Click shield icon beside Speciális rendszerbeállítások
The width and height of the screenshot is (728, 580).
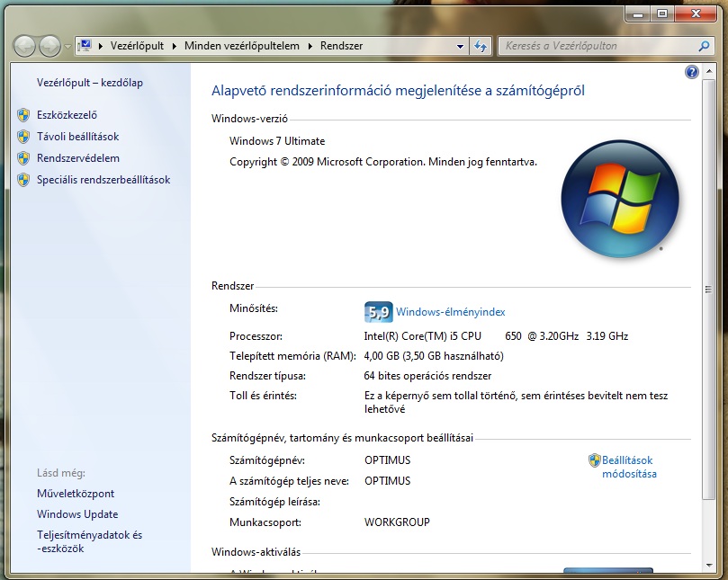(x=23, y=180)
